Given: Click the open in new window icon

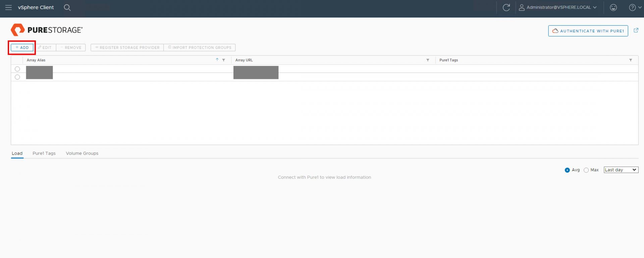Looking at the screenshot, I should coord(636,30).
